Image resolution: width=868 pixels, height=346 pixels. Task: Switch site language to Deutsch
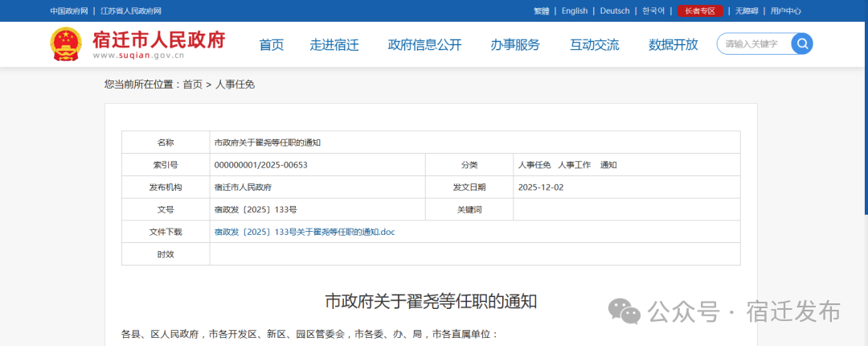615,10
